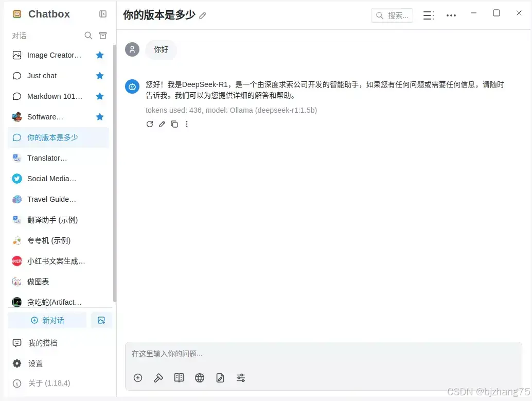
Task: Click the user avatar beside 你好
Action: click(132, 49)
